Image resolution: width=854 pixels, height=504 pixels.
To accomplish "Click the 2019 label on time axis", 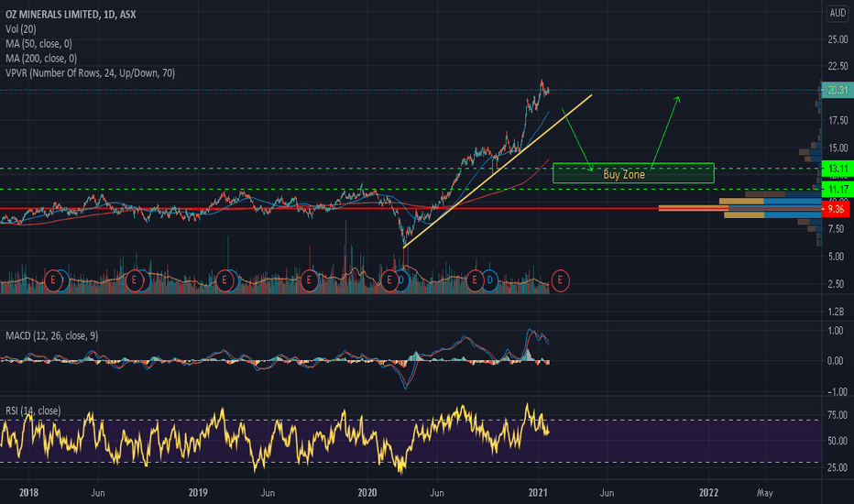I will [x=198, y=493].
